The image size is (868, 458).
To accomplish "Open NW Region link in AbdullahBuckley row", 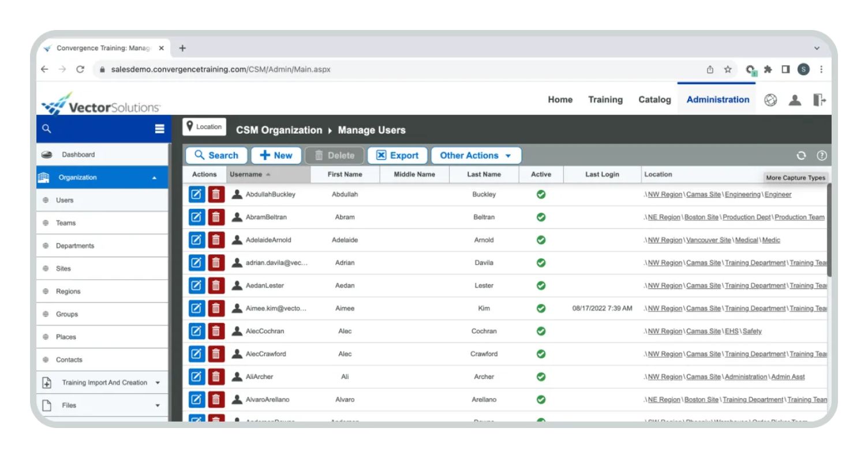I will (x=665, y=194).
